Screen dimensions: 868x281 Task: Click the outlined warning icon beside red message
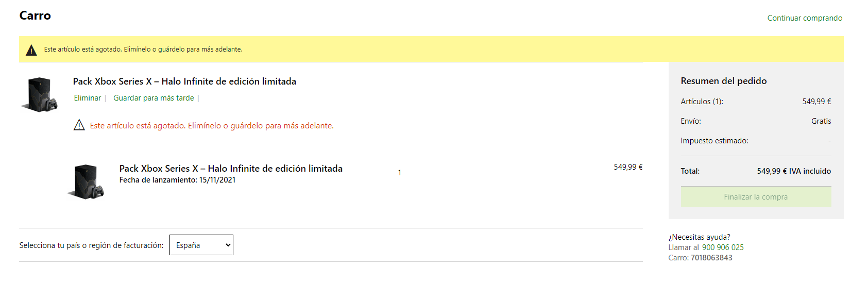(79, 125)
